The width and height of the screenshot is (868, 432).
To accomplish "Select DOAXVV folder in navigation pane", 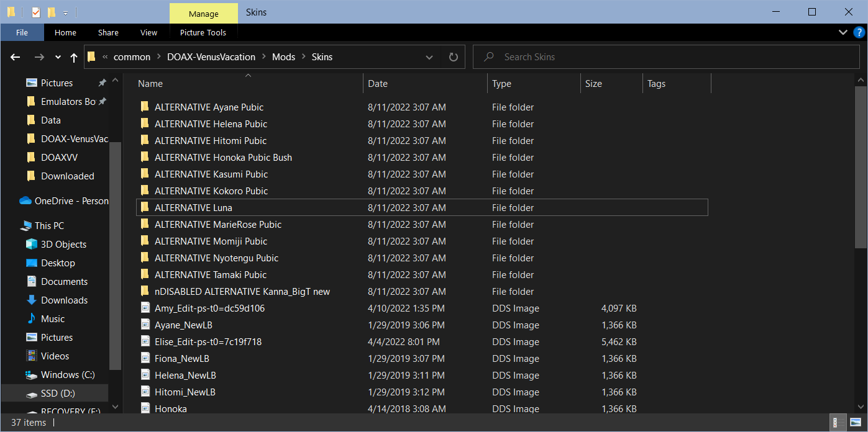I will click(x=60, y=158).
